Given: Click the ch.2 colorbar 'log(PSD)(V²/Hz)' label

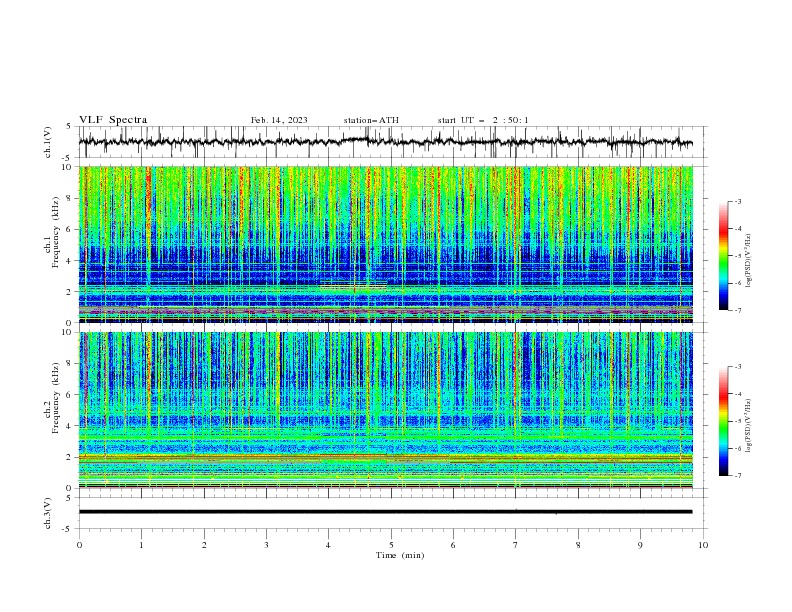Looking at the screenshot, I should [748, 426].
